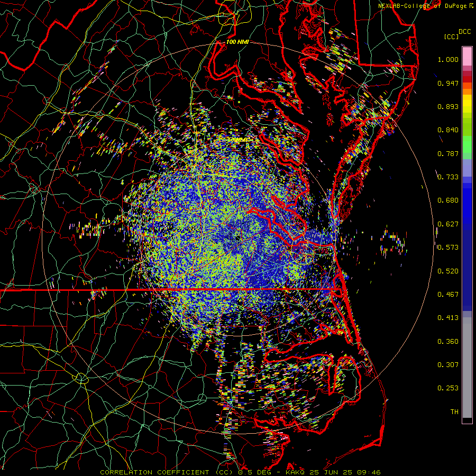Screen dimensions: 476x476
Task: Click the 0.520 scale value
Action: pyautogui.click(x=448, y=271)
